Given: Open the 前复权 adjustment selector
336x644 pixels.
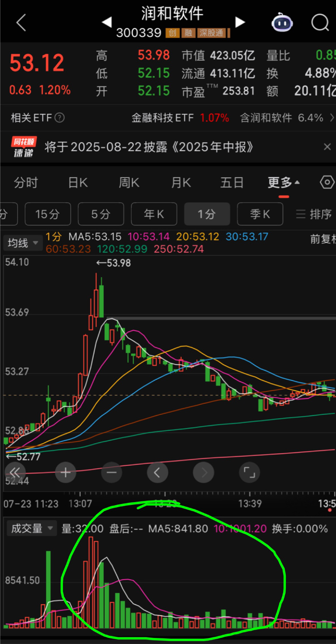Looking at the screenshot, I should click(x=323, y=239).
